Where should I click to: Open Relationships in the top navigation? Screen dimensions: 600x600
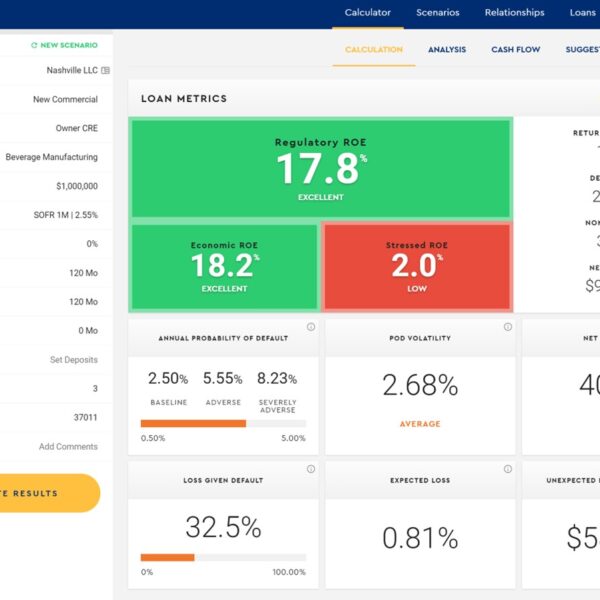click(x=514, y=13)
